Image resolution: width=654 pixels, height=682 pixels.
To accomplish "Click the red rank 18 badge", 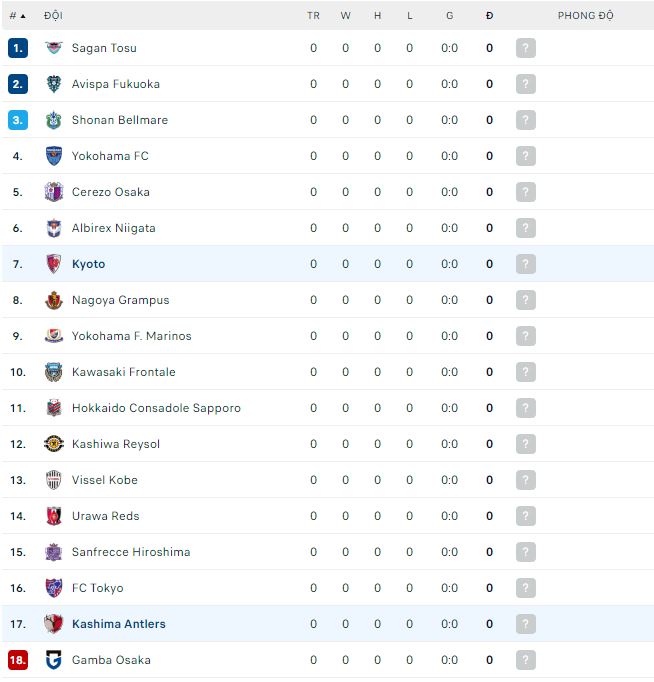I will click(18, 660).
